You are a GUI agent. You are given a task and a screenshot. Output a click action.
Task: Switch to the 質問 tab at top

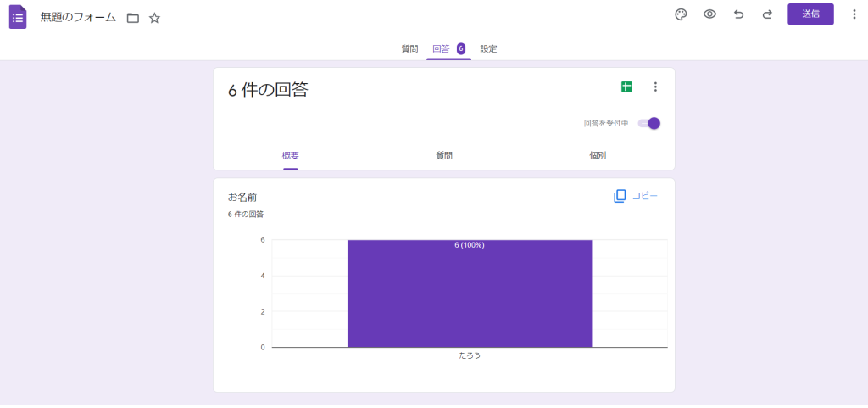click(x=409, y=49)
